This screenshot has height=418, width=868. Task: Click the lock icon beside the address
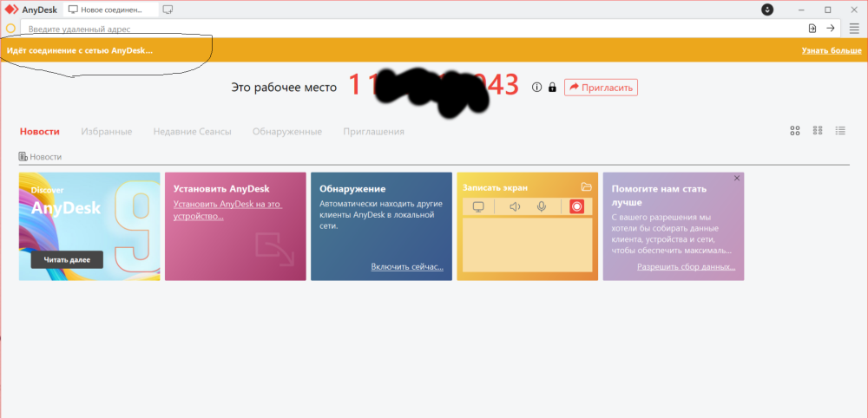pos(552,88)
